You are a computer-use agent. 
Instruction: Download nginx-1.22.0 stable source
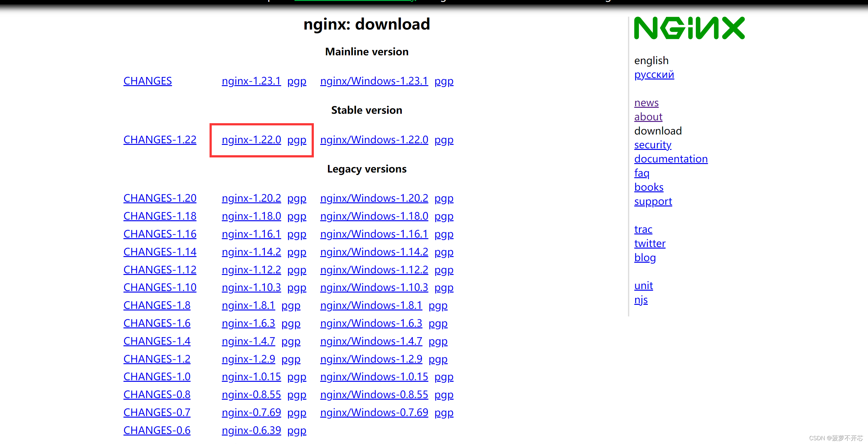251,140
